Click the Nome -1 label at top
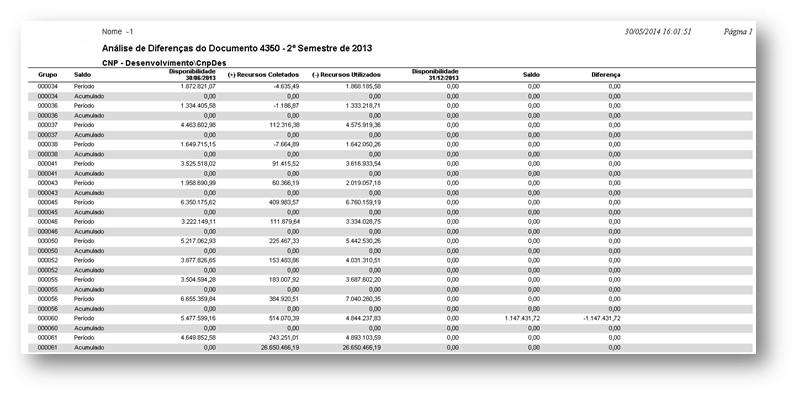Viewport: 798px width, 396px height. [118, 32]
